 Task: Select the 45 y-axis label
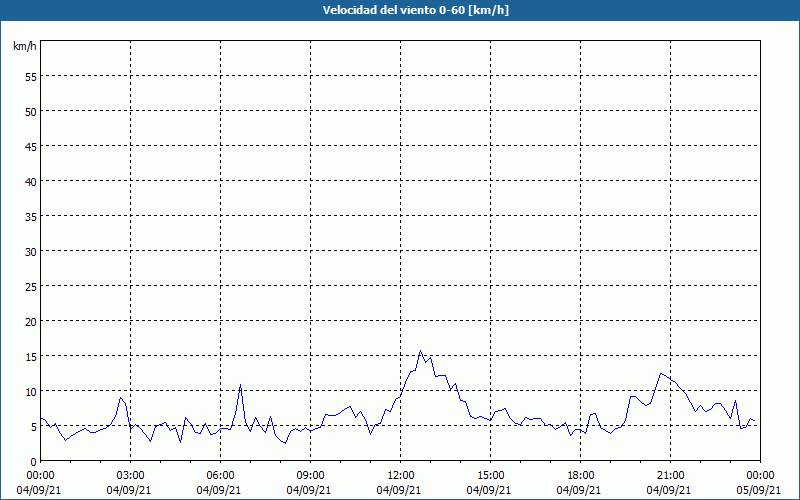coord(31,146)
